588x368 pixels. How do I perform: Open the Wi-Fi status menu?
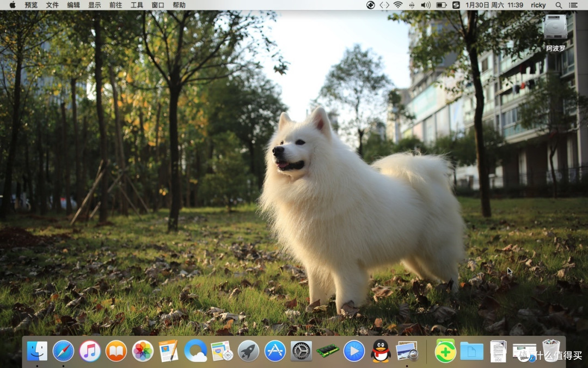coord(398,5)
